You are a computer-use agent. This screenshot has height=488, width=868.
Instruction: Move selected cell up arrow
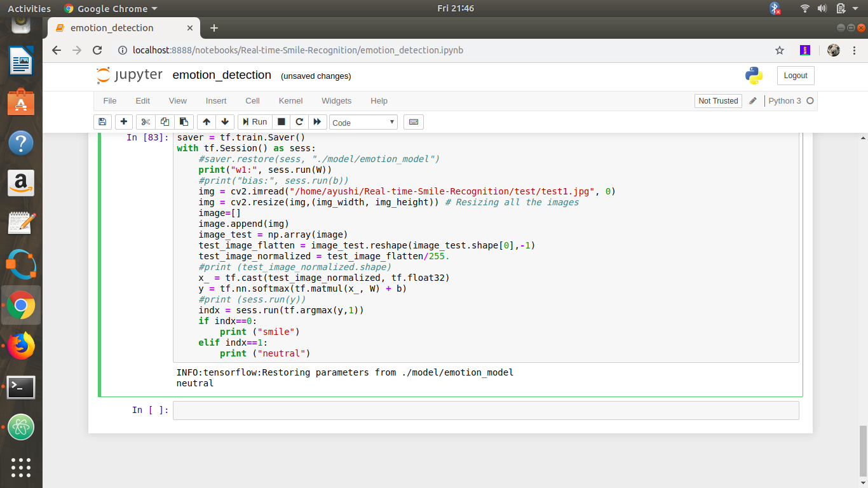point(206,122)
